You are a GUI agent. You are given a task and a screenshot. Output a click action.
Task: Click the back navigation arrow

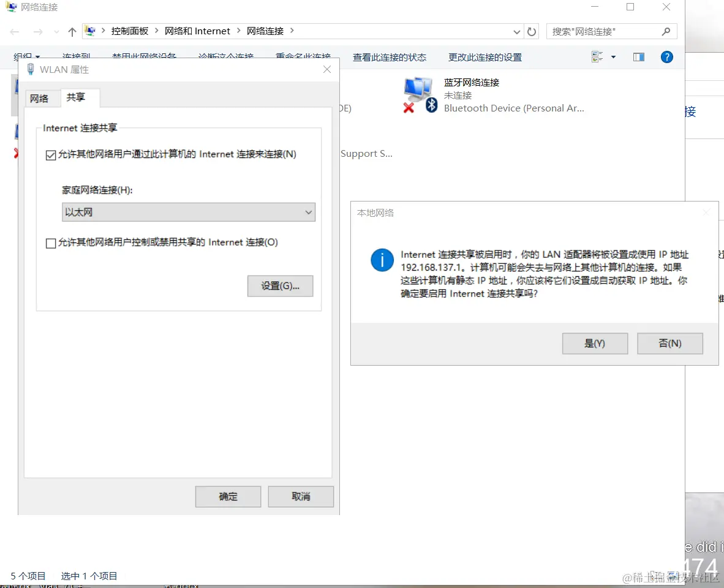15,31
